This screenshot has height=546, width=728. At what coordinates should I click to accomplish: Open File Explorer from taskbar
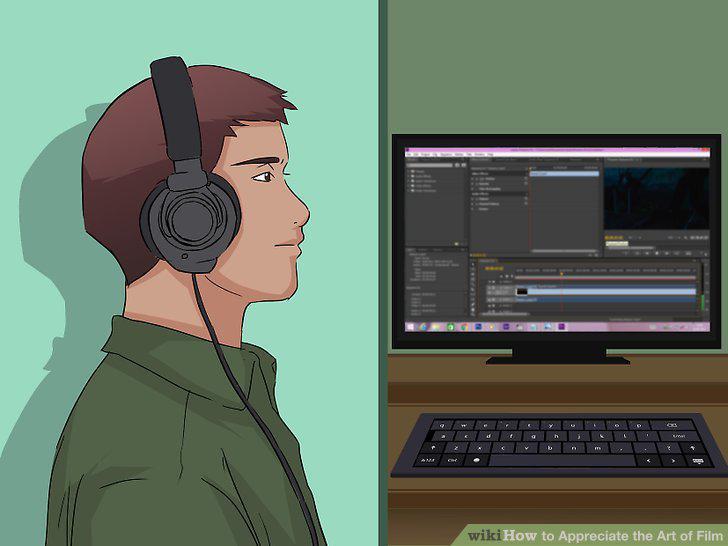coord(436,327)
